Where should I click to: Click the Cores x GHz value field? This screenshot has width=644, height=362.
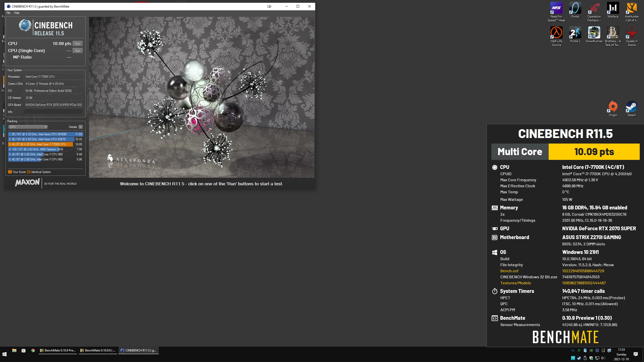tap(54, 84)
